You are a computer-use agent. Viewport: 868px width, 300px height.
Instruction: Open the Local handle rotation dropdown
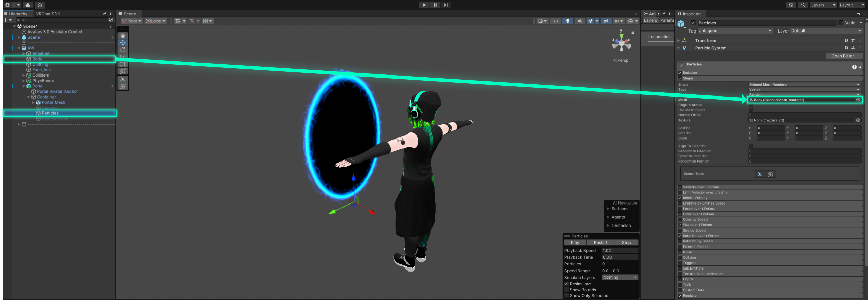pos(156,21)
